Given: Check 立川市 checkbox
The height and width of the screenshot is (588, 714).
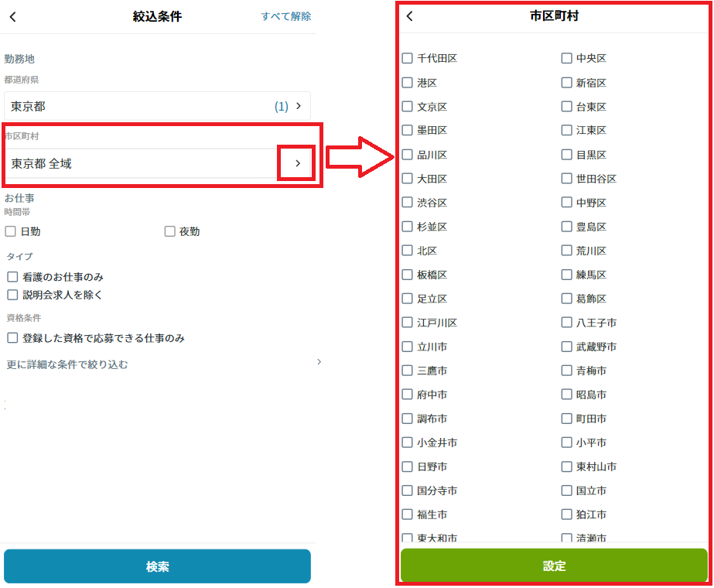Looking at the screenshot, I should point(407,347).
